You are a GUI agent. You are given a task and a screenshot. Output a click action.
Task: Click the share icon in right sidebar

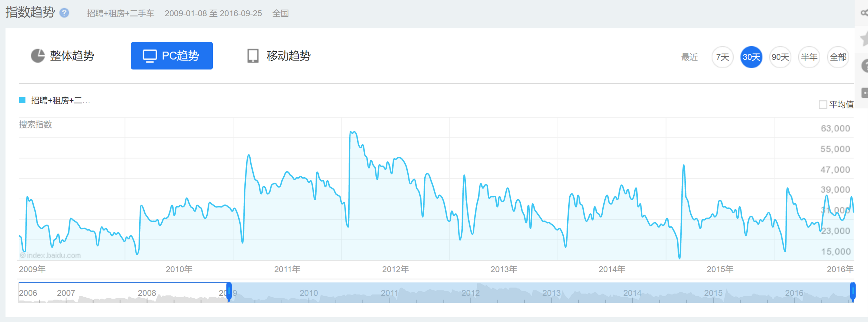coord(864,13)
